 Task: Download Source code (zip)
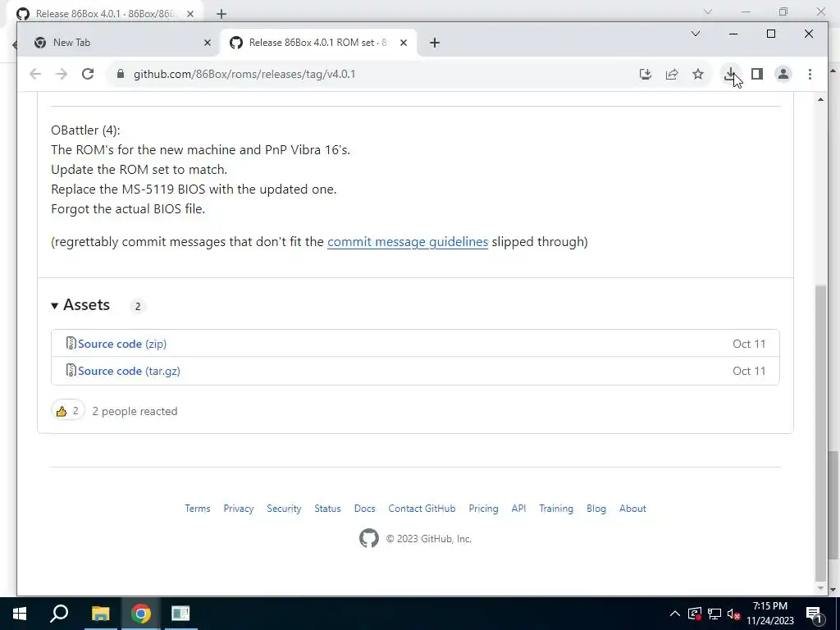coord(122,344)
